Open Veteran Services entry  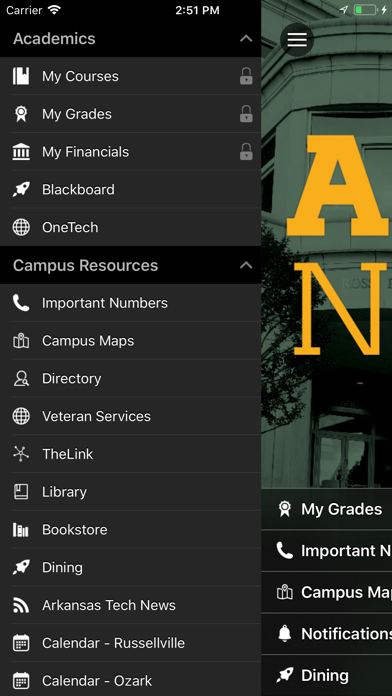(x=131, y=416)
